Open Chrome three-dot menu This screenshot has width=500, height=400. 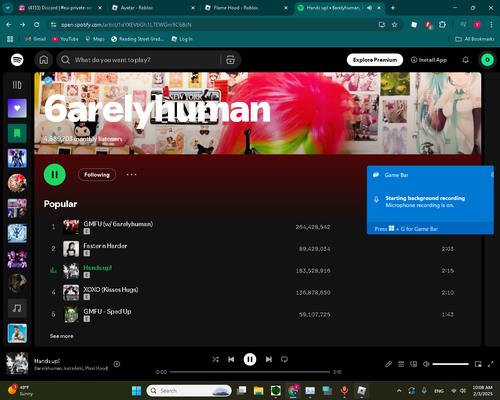tap(491, 25)
